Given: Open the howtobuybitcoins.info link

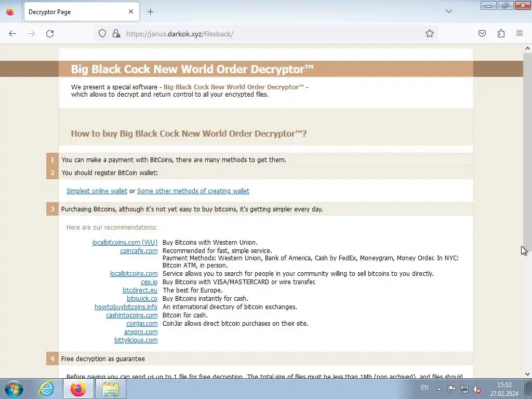Looking at the screenshot, I should 126,307.
